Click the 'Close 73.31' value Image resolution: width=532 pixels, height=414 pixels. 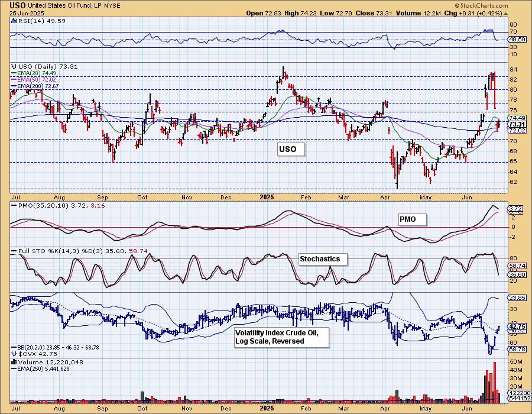[x=374, y=13]
